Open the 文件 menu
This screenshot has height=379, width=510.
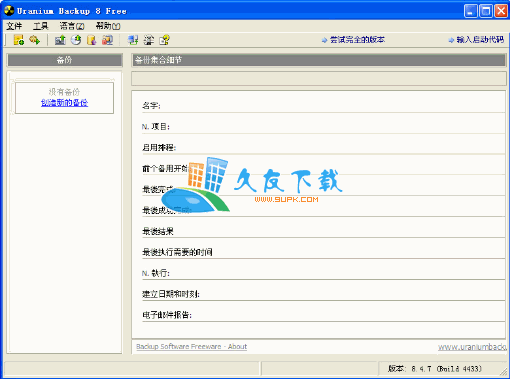pos(14,26)
